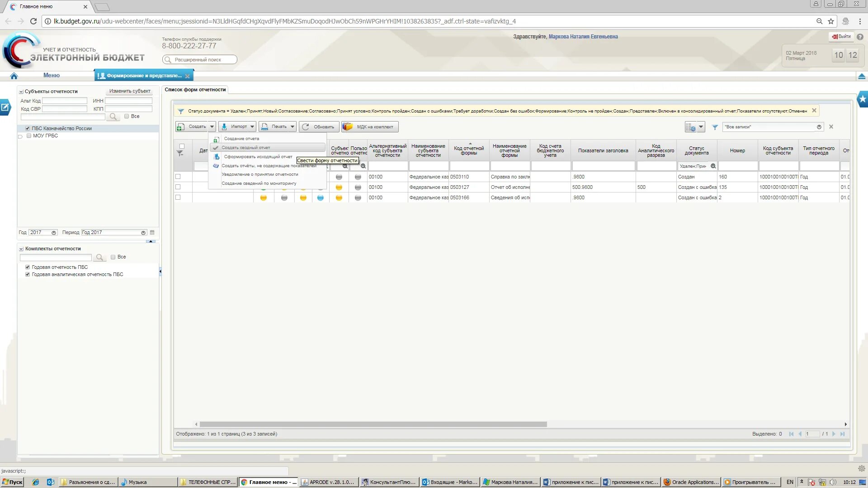Click the Обновить refresh button
The width and height of the screenshot is (868, 488).
pyautogui.click(x=318, y=127)
